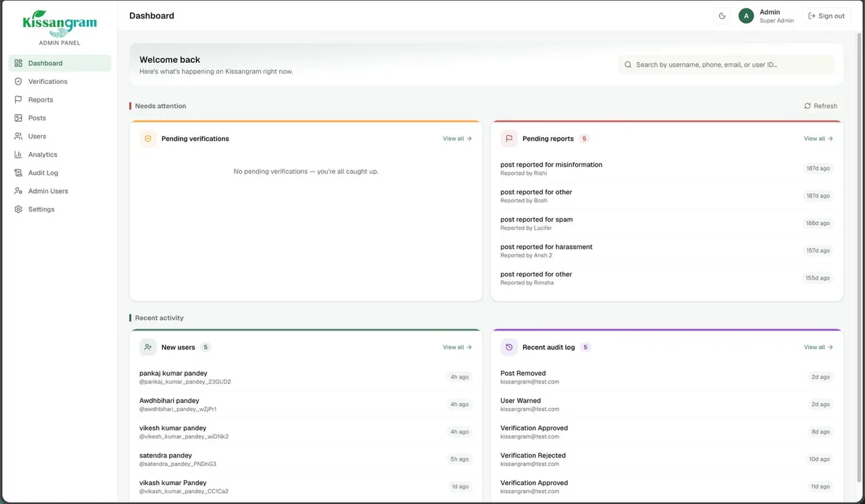Open the Analytics section
Viewport: 865px width, 504px height.
(59, 154)
